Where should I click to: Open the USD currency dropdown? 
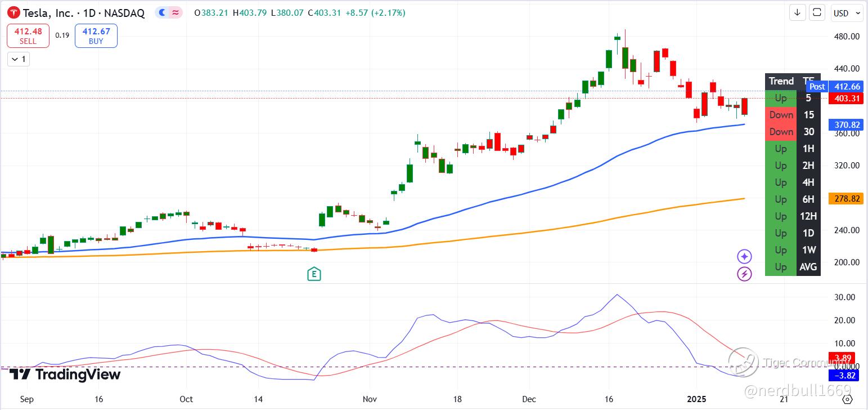coord(847,13)
